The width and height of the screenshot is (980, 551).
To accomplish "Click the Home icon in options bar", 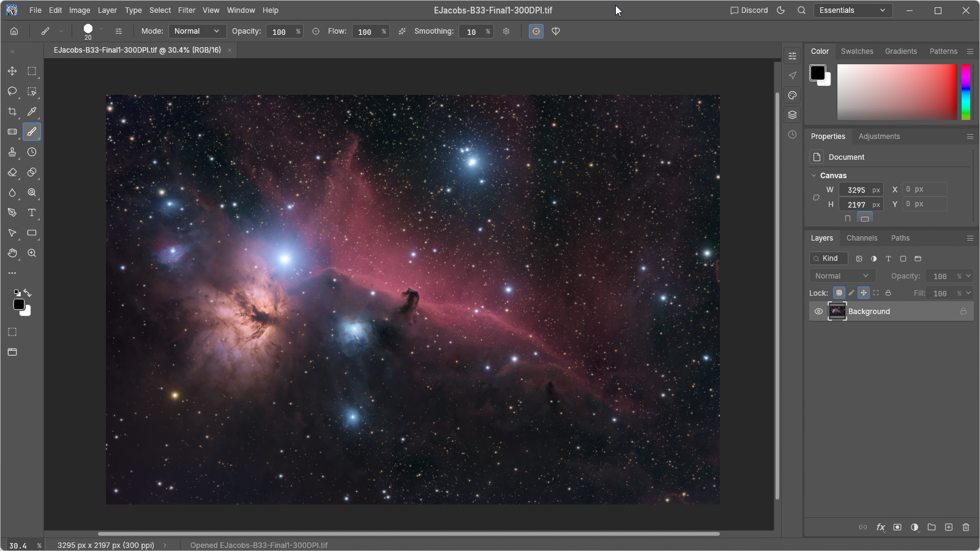I will (14, 31).
